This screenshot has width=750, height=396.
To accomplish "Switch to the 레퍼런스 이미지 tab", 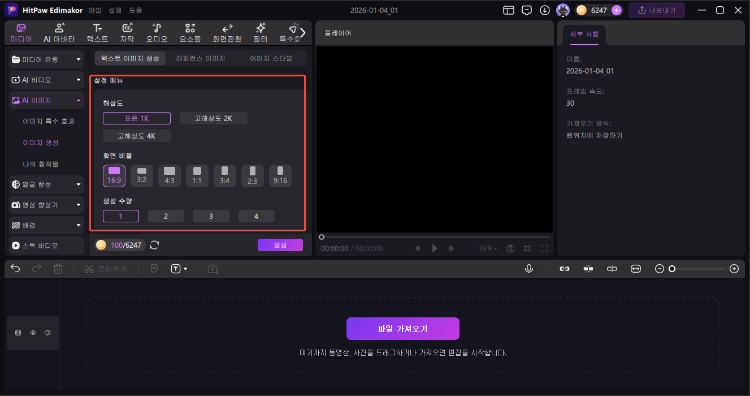I will point(200,58).
